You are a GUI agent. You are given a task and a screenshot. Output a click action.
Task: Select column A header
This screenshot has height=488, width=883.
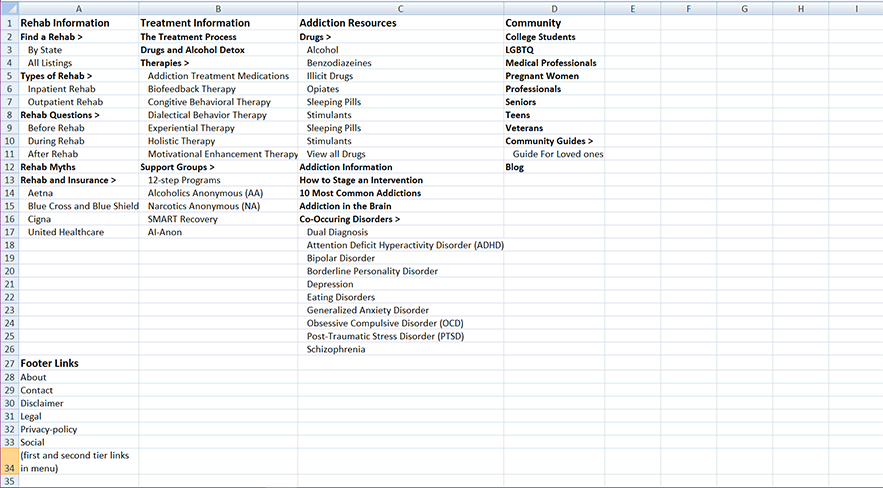point(78,8)
